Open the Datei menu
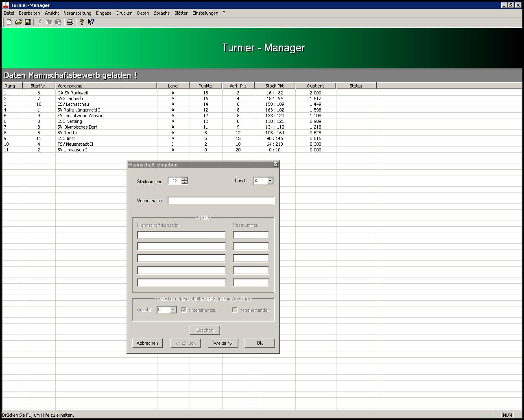Viewport: 524px width, 420px height. 9,13
